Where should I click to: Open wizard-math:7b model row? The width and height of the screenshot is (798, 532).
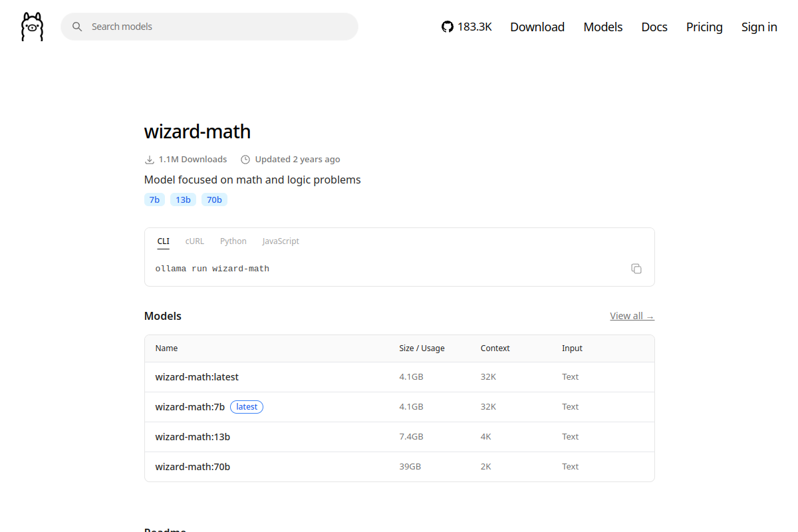click(x=399, y=407)
